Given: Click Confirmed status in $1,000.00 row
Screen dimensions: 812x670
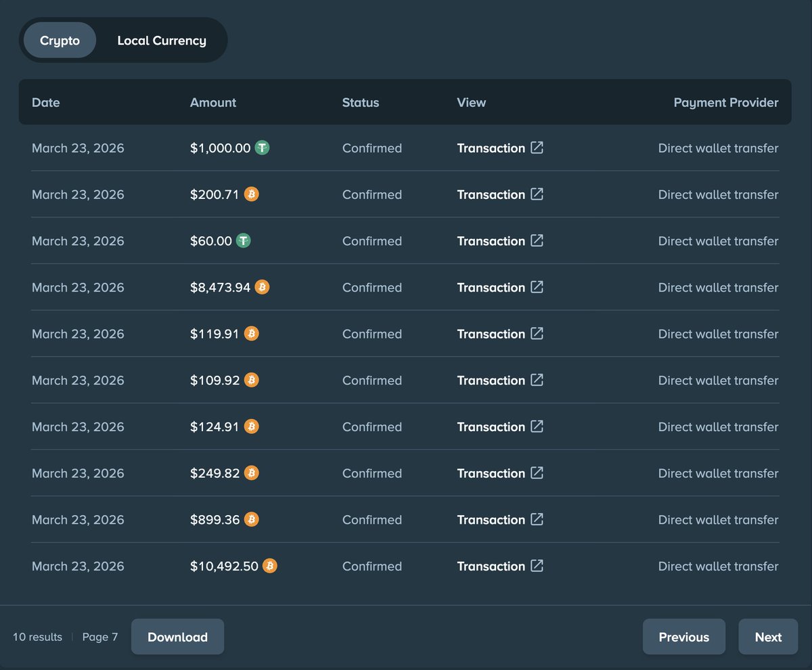Looking at the screenshot, I should pos(372,148).
